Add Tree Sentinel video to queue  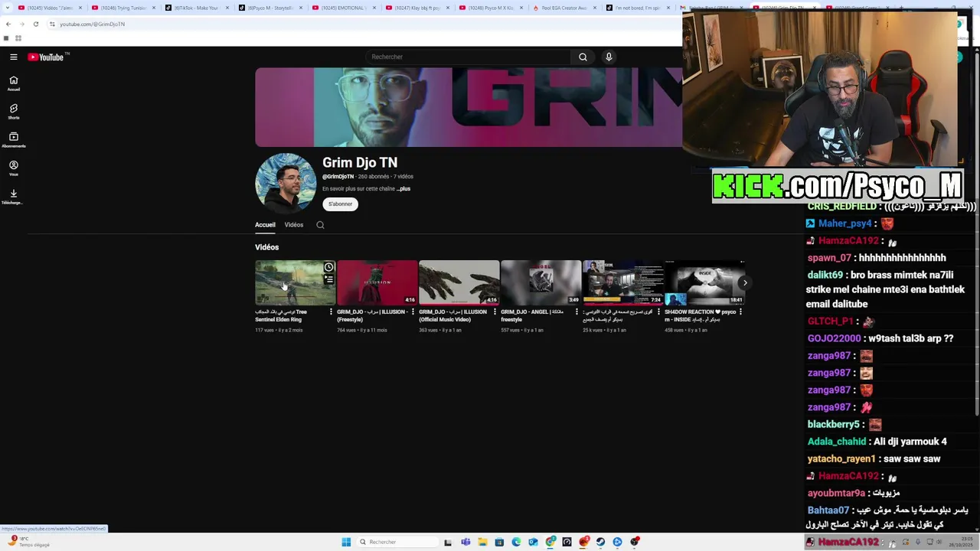click(x=328, y=279)
